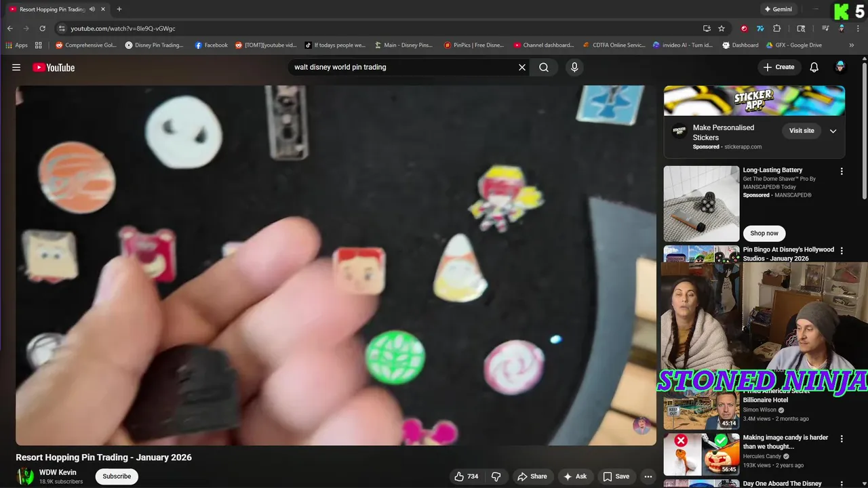Open Gemini in Chrome
Viewport: 868px width, 488px height.
pos(778,9)
